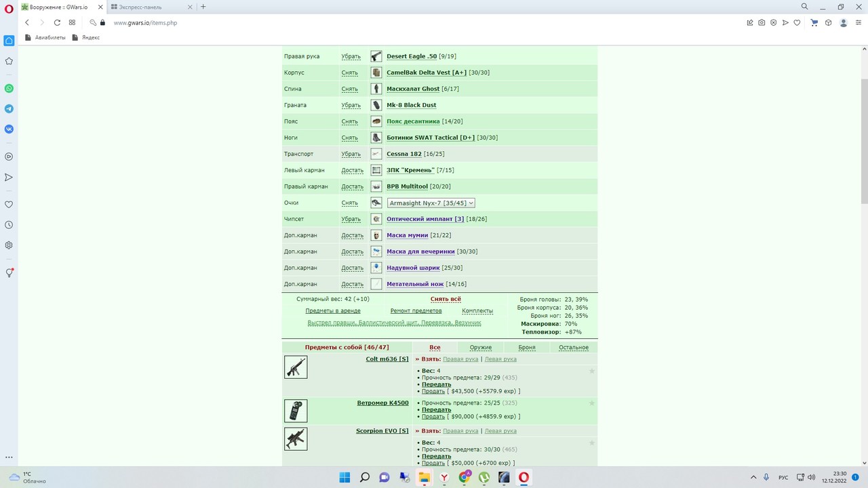Click the Colt m636 weapon thumbnail
Screen dimensions: 868x488
(x=296, y=367)
